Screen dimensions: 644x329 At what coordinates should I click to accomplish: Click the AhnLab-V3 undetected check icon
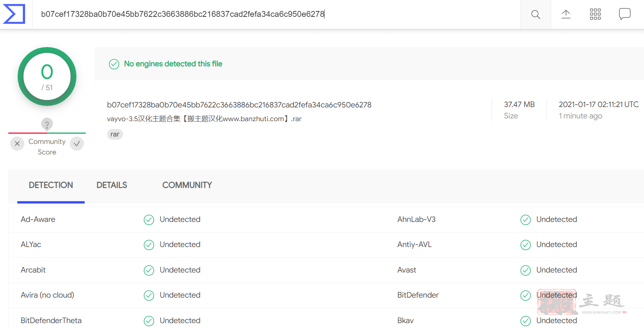526,220
